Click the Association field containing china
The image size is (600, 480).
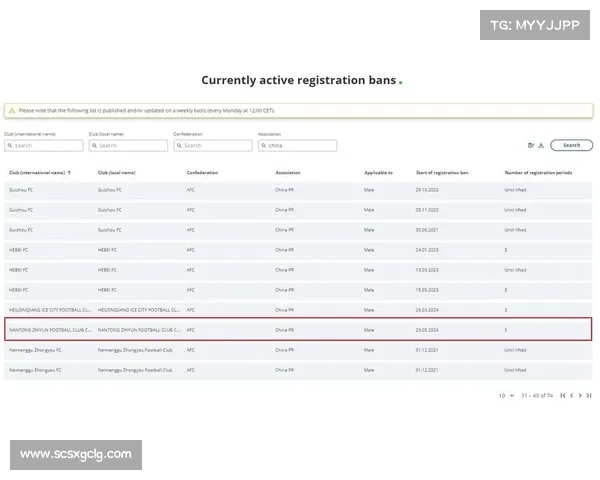click(x=297, y=145)
